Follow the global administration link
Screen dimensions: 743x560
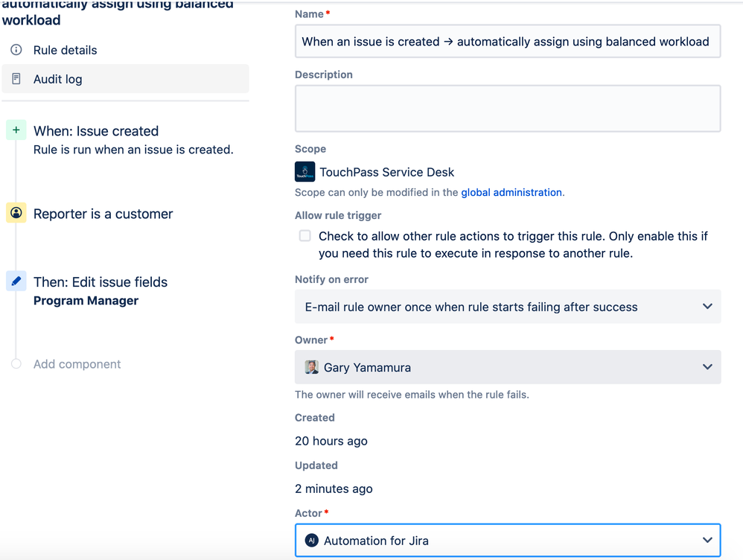(x=511, y=192)
